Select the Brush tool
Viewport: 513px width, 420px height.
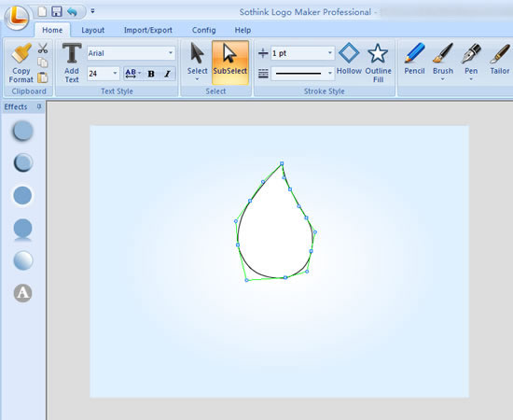tap(443, 59)
